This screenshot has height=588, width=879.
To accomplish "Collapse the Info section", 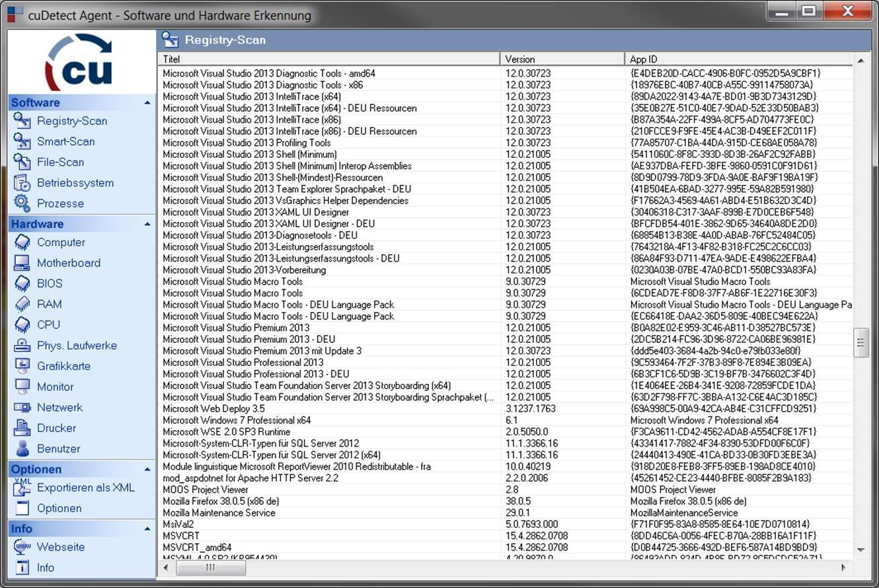I will click(x=147, y=529).
